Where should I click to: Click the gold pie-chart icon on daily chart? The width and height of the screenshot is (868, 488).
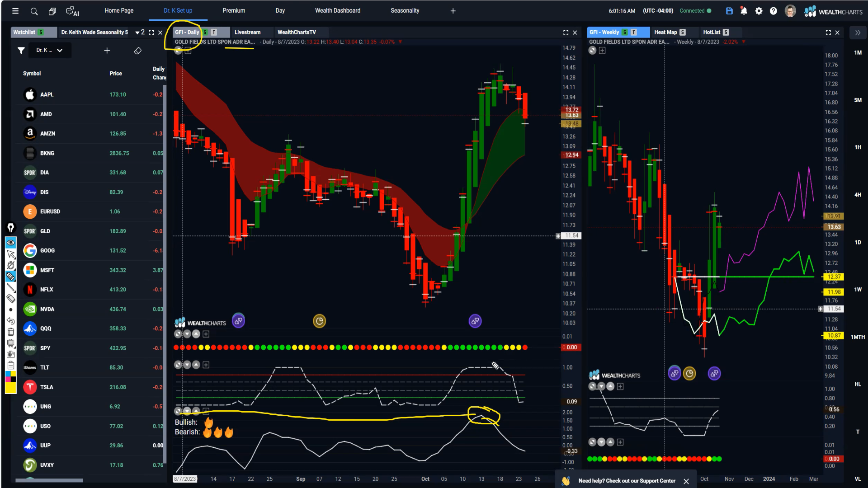tap(320, 321)
